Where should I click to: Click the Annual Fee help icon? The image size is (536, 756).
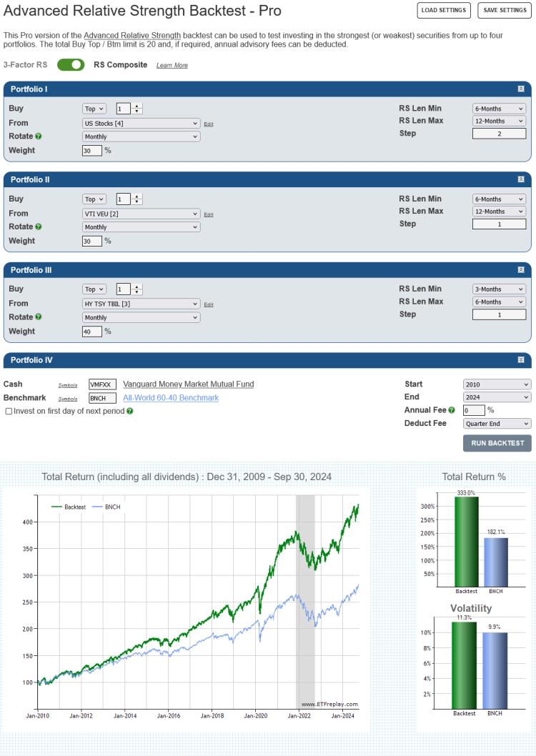point(452,410)
